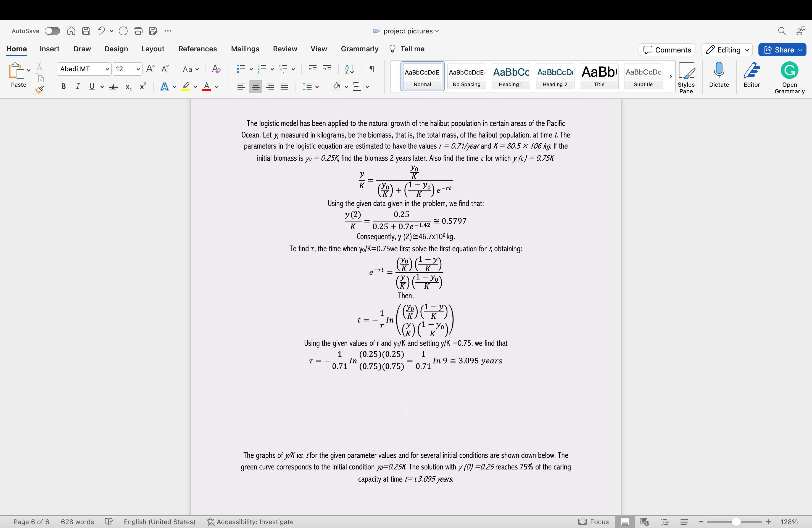Click the Clear Formatting icon

(x=216, y=69)
